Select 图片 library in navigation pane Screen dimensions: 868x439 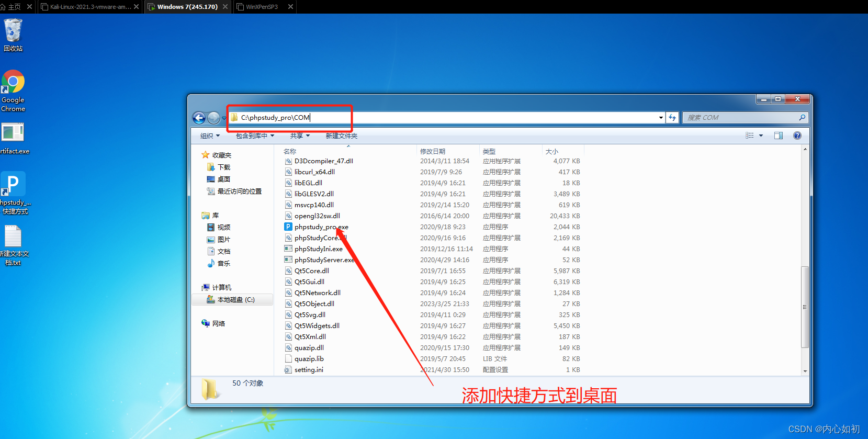coord(224,239)
